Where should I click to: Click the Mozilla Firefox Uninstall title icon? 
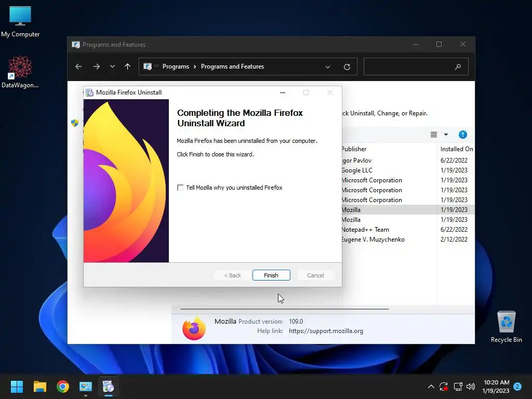[89, 92]
